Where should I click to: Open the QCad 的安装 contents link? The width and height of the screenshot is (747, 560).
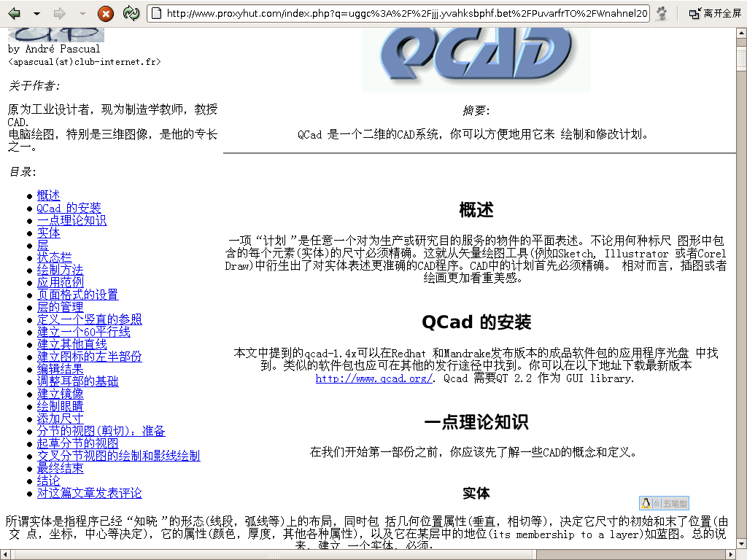point(69,208)
